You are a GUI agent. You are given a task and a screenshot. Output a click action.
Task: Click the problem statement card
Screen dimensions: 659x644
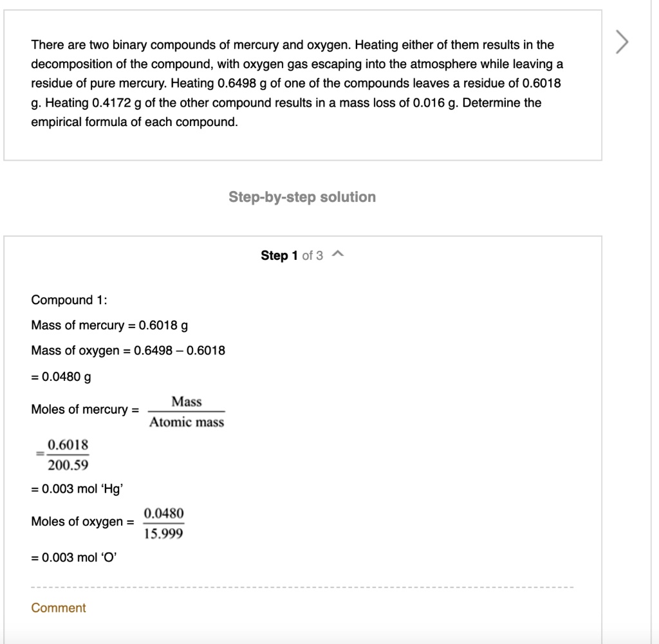pos(302,82)
